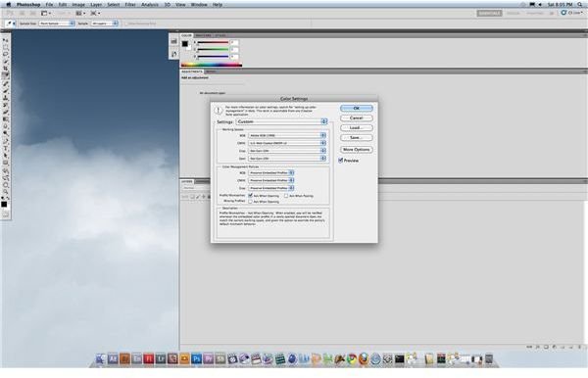Open Terminal from the Dock
Screen dimensions: 588x378
[x=400, y=359]
